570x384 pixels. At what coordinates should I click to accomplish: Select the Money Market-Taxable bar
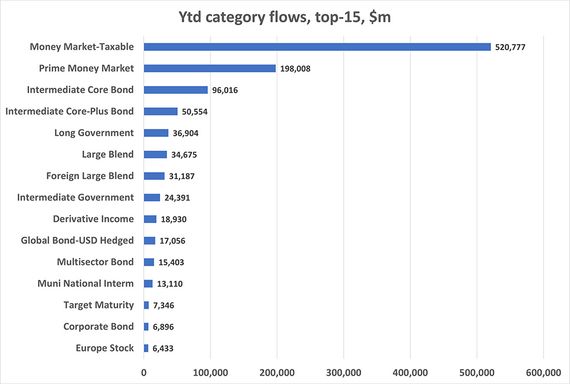[317, 47]
